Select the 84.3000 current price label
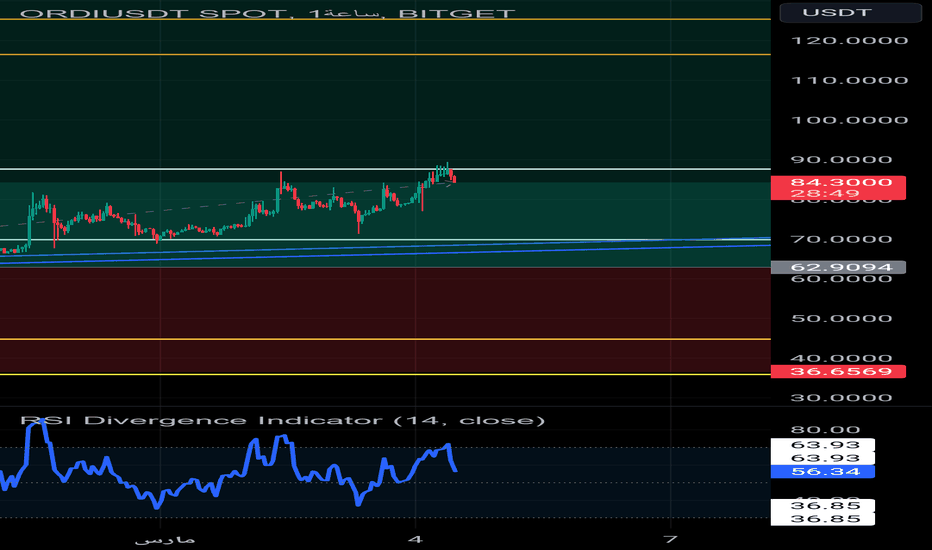The image size is (932, 550). pyautogui.click(x=838, y=188)
